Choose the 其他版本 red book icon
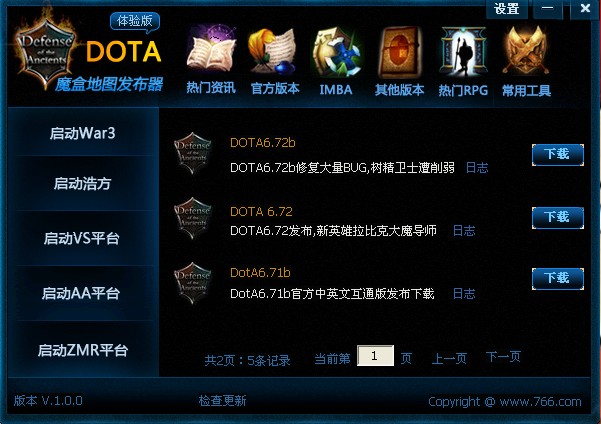This screenshot has width=601, height=424. point(399,52)
